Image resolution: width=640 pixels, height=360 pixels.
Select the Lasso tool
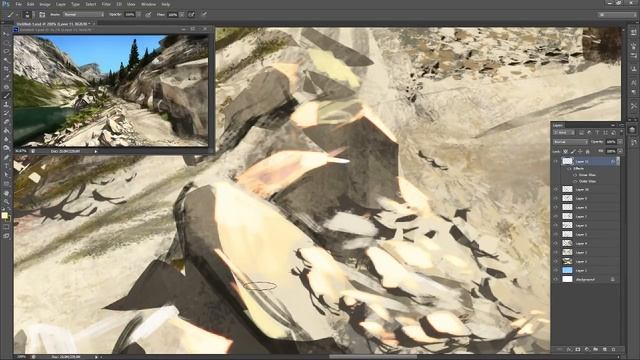click(x=6, y=51)
